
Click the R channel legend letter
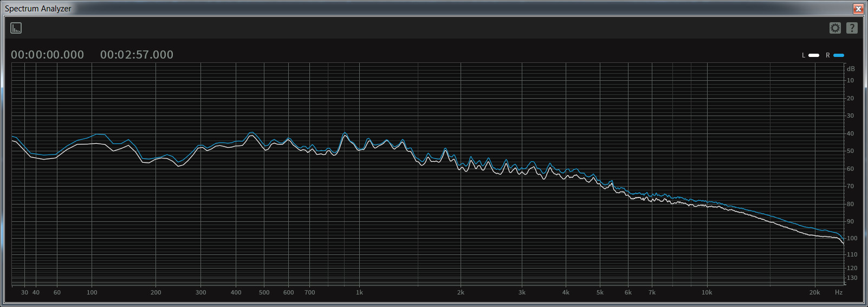point(828,55)
